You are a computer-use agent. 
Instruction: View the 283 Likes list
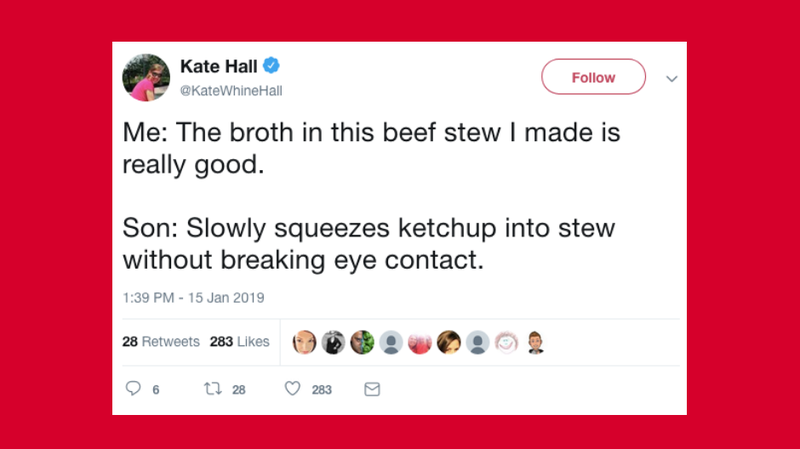240,342
